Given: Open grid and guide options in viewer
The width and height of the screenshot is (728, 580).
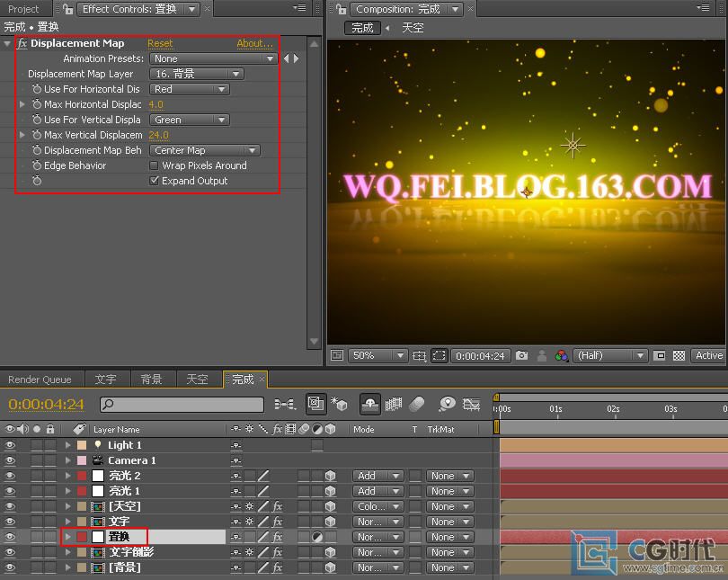Looking at the screenshot, I should tap(419, 356).
